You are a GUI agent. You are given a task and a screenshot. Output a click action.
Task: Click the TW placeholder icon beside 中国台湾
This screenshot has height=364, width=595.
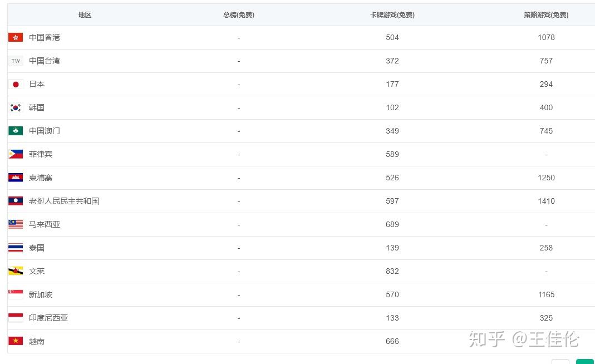pos(16,61)
